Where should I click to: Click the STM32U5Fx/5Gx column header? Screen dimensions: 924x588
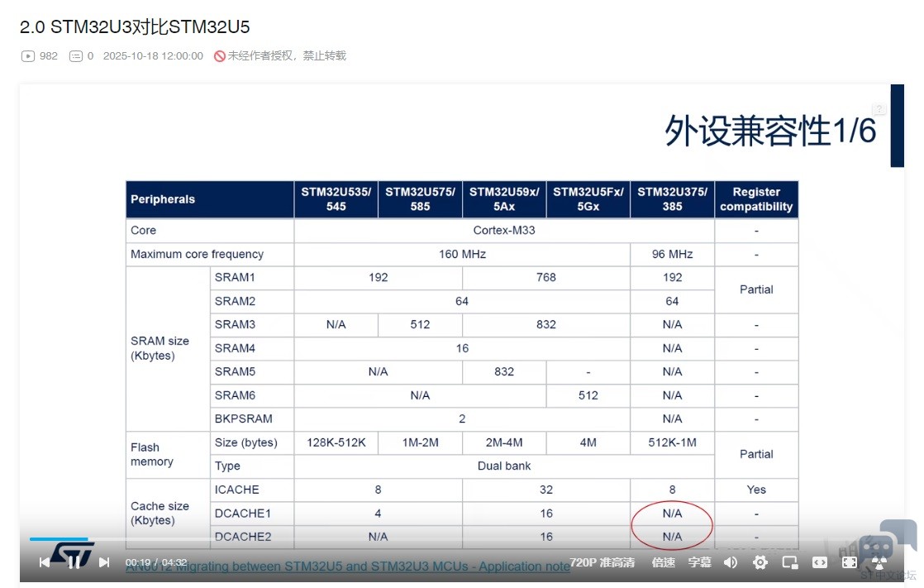coord(588,199)
